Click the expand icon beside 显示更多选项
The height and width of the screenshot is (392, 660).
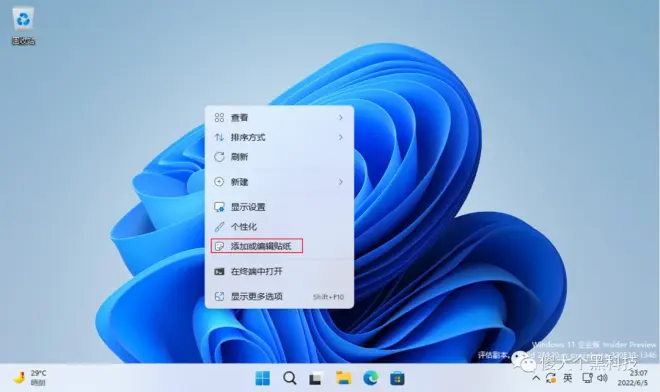(x=219, y=296)
